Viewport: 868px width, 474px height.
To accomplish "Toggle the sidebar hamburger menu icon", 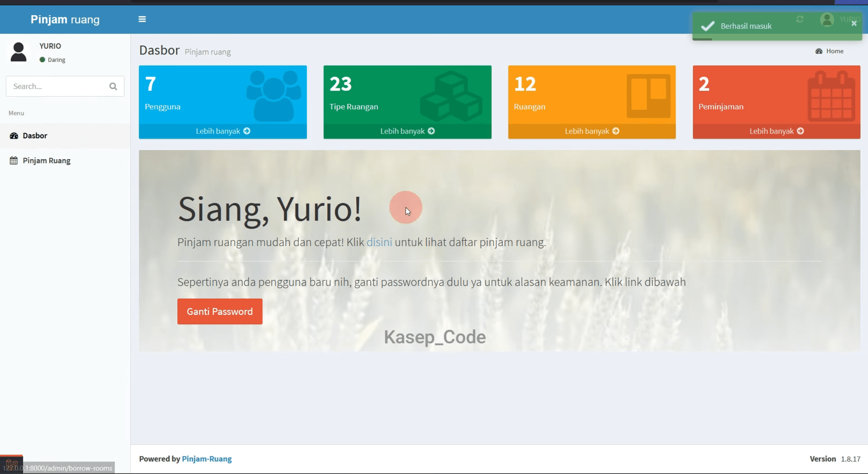I will (x=142, y=19).
